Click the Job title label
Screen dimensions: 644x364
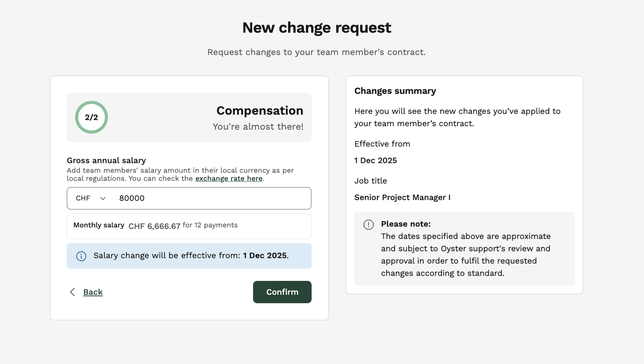pos(371,181)
